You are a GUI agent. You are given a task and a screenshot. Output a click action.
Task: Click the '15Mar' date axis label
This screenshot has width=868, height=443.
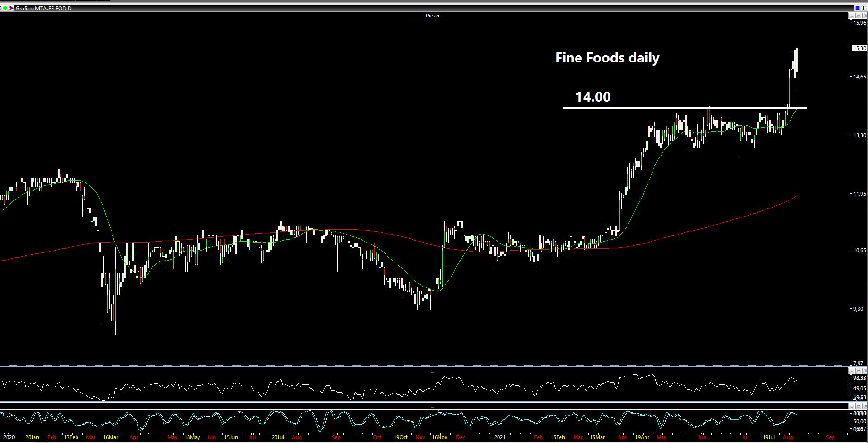point(597,437)
